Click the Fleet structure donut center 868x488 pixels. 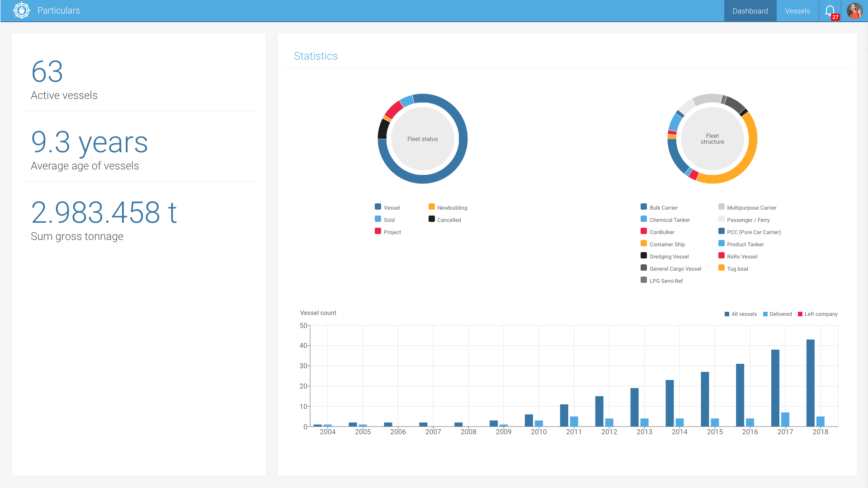tap(712, 139)
